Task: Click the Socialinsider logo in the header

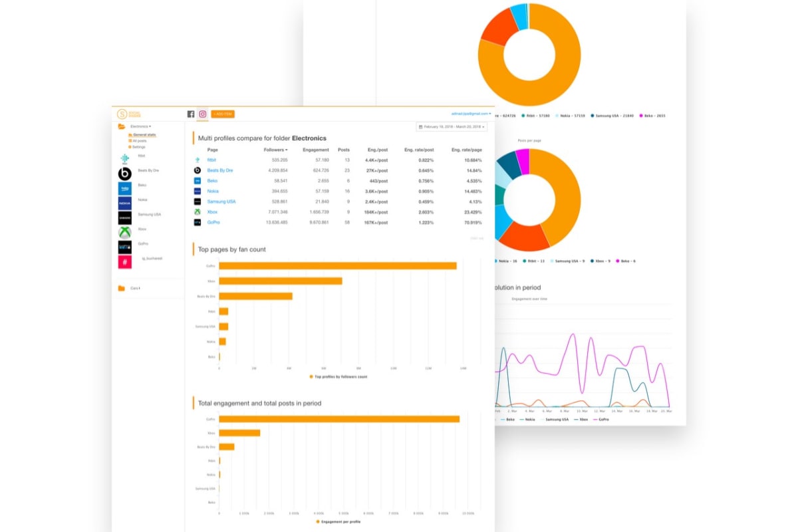Action: click(x=128, y=114)
